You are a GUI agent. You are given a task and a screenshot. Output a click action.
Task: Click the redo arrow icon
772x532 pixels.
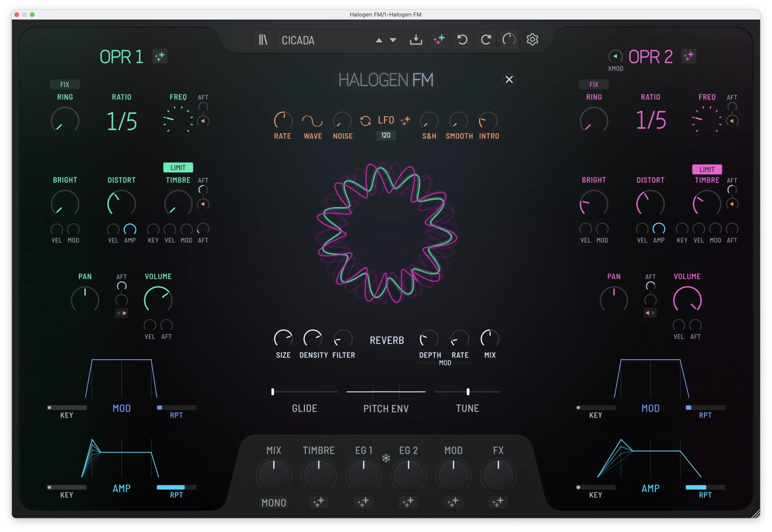pyautogui.click(x=486, y=40)
